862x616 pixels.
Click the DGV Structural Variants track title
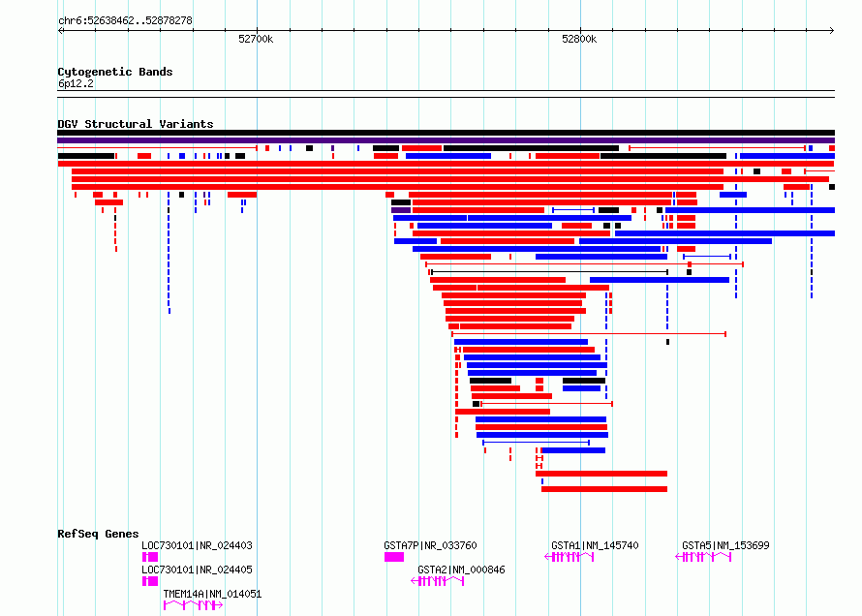136,124
